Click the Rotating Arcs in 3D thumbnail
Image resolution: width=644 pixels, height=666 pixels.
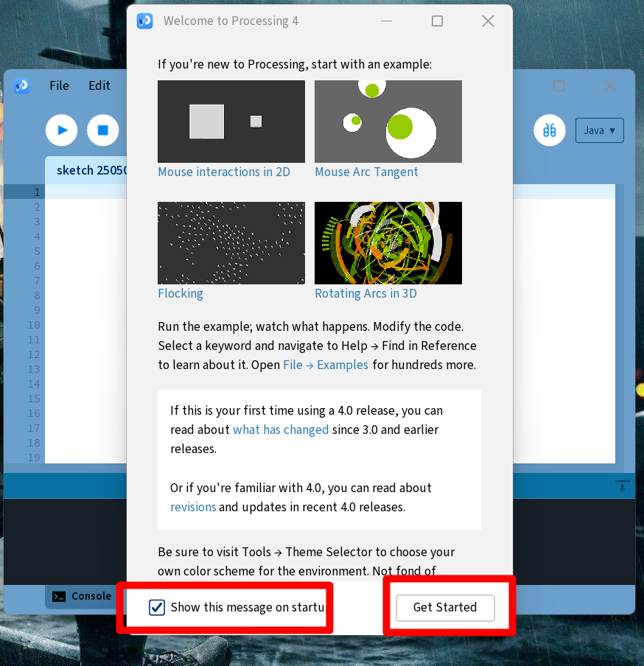[x=388, y=243]
